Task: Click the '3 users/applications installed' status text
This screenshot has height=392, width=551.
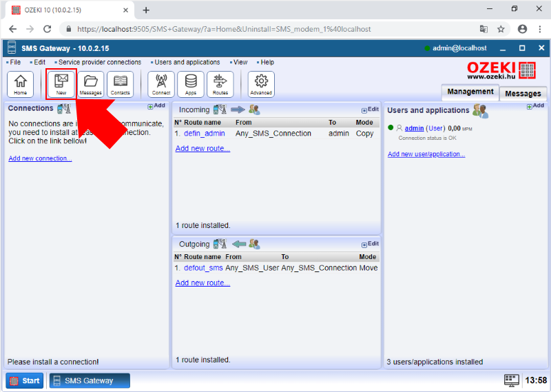Action: (x=435, y=362)
